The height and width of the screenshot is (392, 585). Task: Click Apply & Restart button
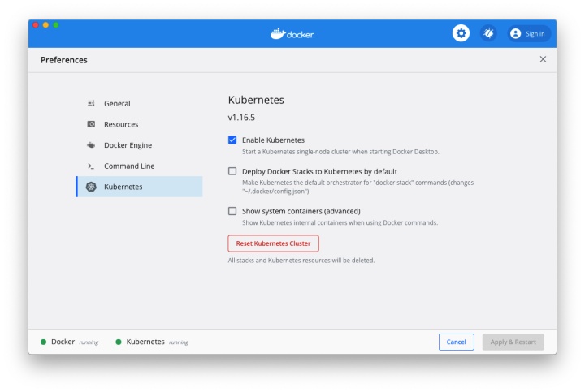(513, 342)
